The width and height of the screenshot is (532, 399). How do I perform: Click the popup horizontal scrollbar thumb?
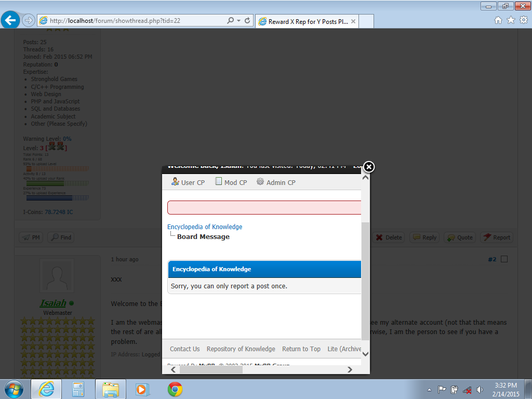tap(211, 369)
